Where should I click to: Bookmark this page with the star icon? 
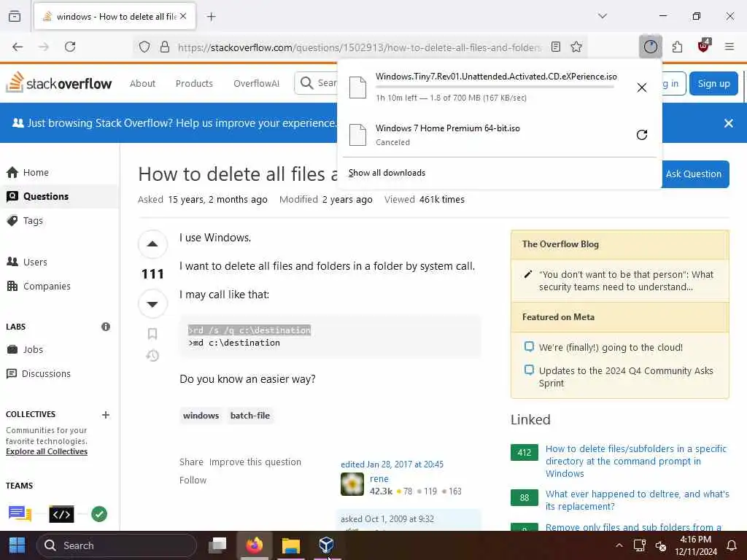coord(576,47)
